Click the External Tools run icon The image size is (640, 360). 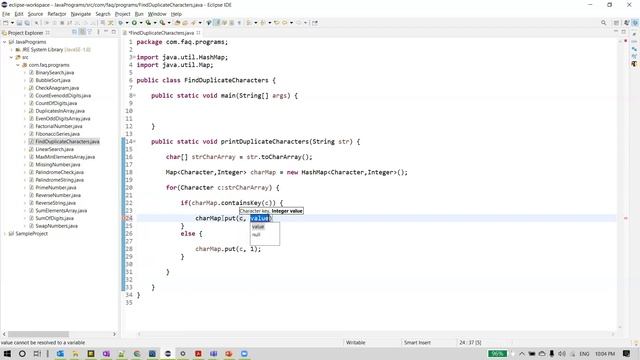[x=162, y=23]
